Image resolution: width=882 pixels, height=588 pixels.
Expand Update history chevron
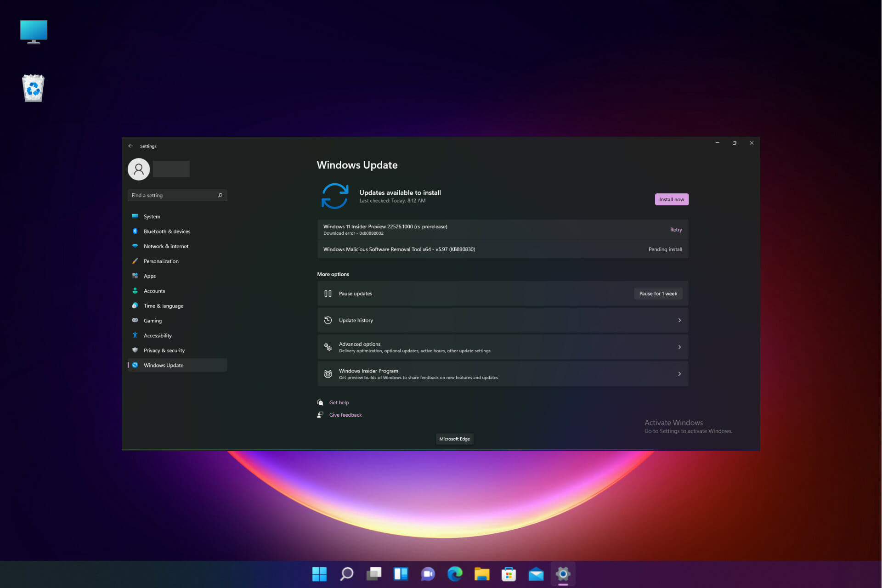[x=679, y=320]
